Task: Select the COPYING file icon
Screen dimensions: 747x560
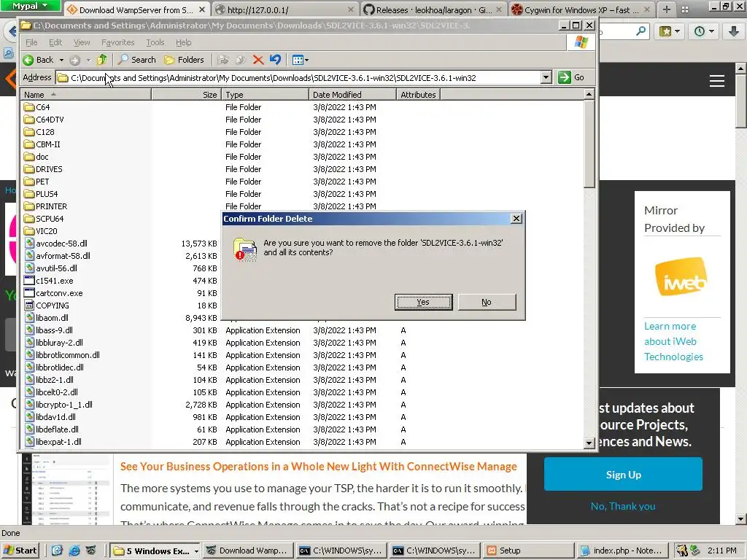Action: click(x=29, y=306)
